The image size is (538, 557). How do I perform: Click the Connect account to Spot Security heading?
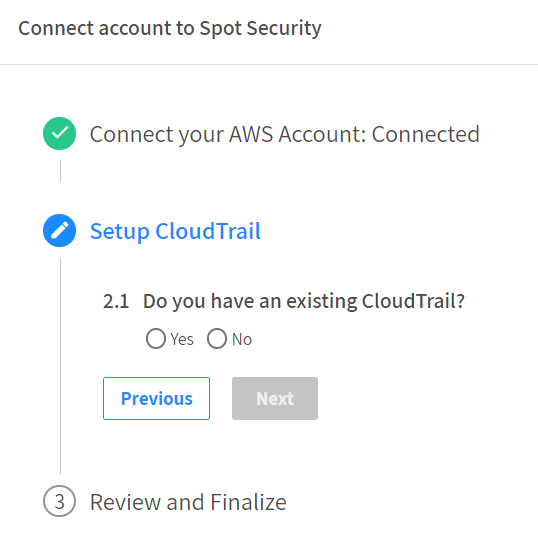pos(170,28)
